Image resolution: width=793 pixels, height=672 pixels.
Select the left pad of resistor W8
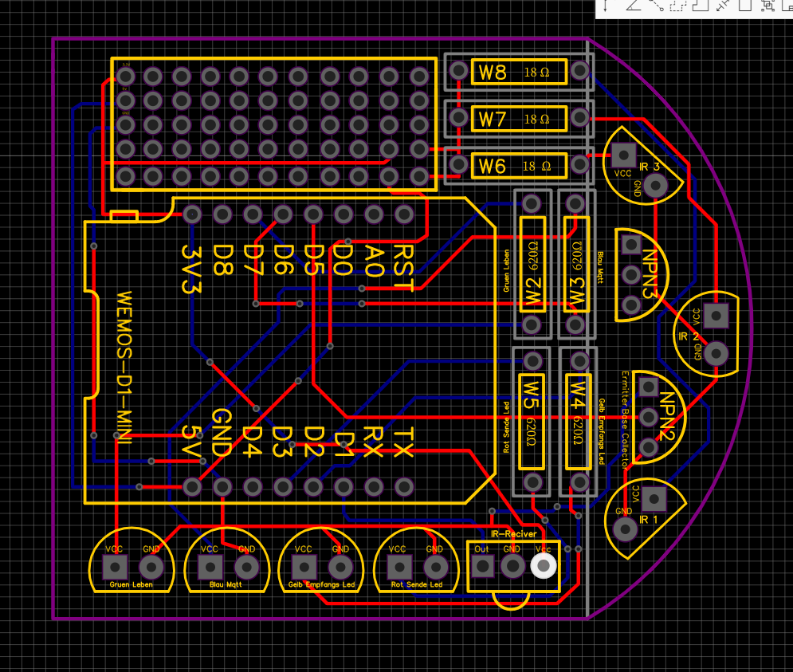(459, 70)
